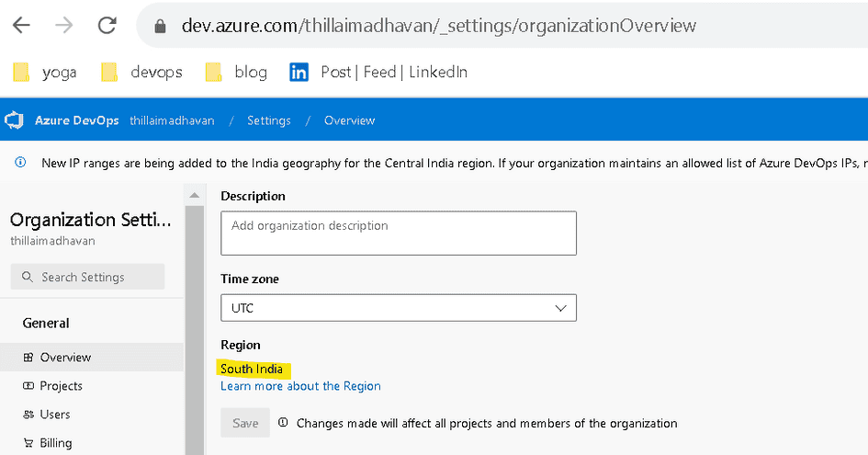The width and height of the screenshot is (868, 455).
Task: Click the info icon in notification banner
Action: [20, 164]
